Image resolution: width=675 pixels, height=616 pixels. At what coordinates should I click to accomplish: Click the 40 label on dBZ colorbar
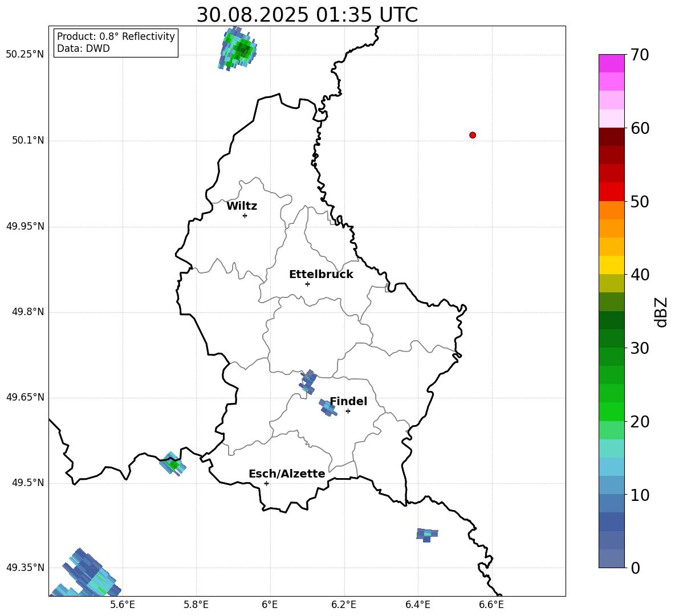640,275
